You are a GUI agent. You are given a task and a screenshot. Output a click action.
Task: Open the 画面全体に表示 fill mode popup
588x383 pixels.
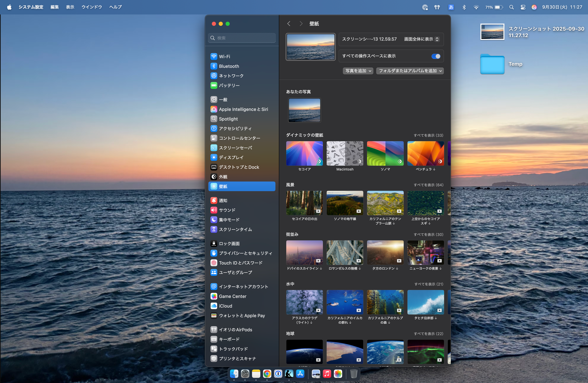tap(421, 39)
